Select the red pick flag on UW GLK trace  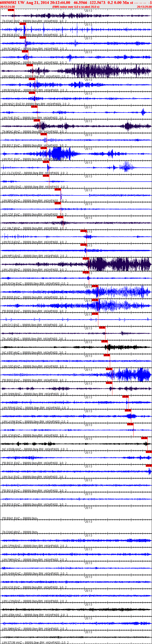pos(149,465)
